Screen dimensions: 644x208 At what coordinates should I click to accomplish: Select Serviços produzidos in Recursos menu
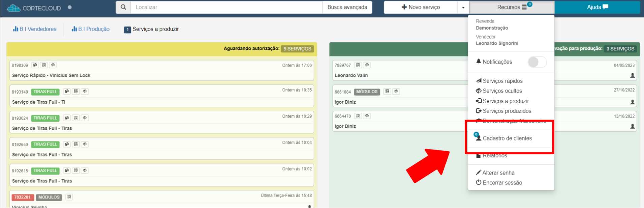click(503, 111)
